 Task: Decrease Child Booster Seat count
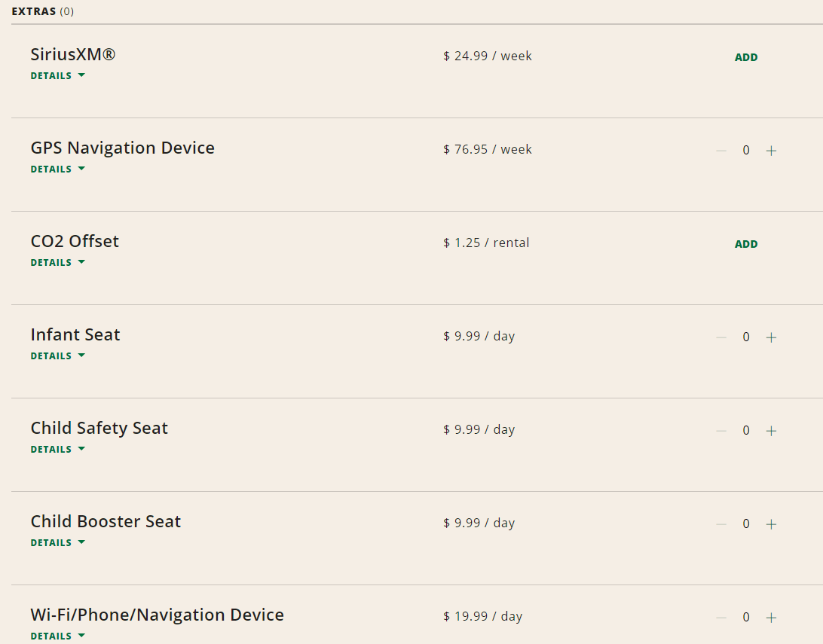(721, 524)
